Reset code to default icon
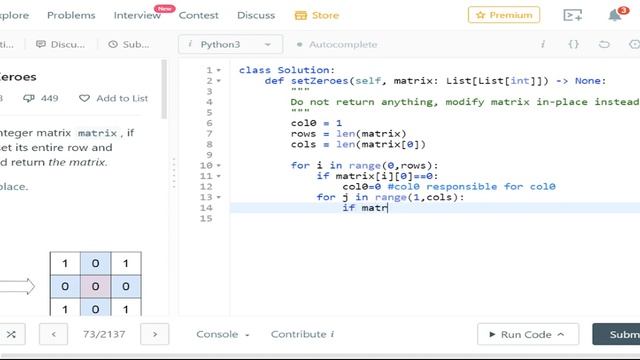 coord(604,44)
